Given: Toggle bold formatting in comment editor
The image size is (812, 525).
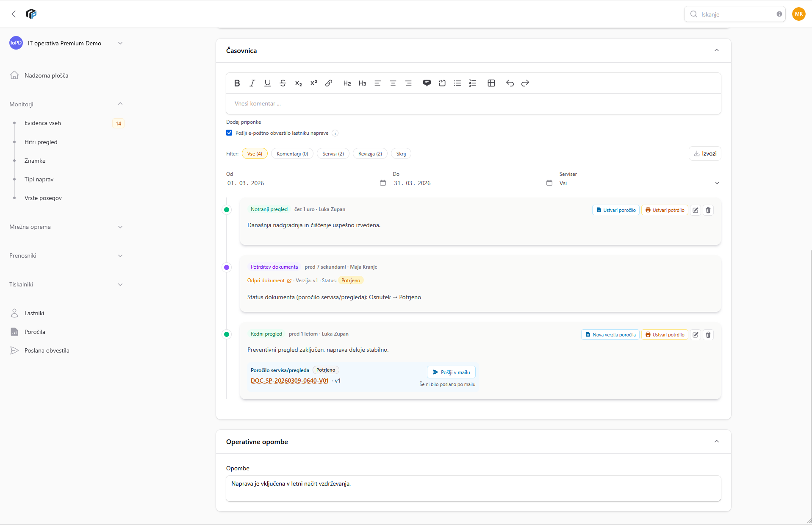Looking at the screenshot, I should coord(237,83).
